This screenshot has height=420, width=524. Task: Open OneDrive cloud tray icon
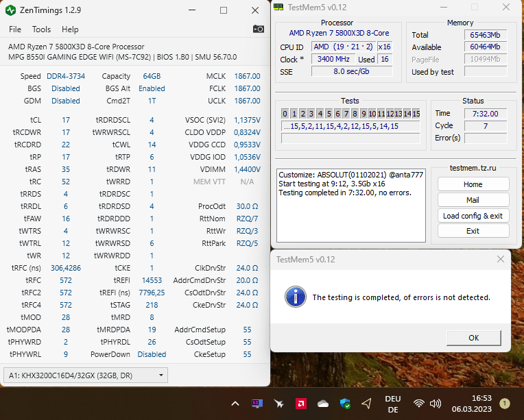click(x=323, y=404)
